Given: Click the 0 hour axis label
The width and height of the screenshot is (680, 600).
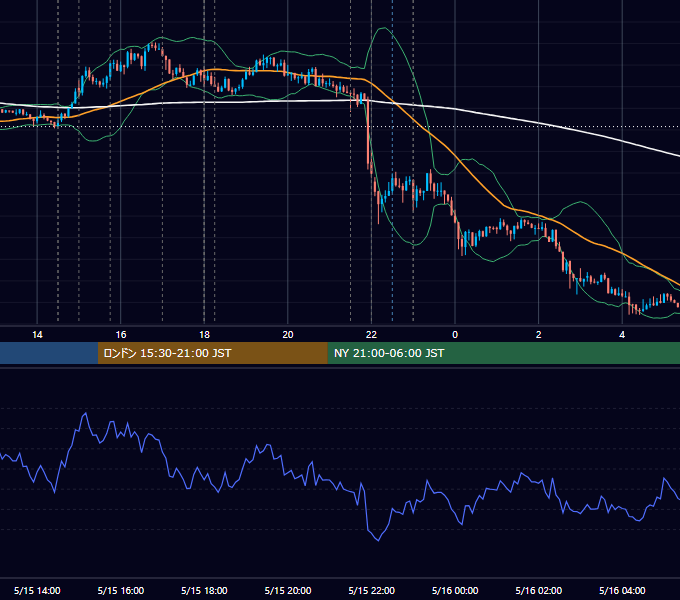Looking at the screenshot, I should click(x=455, y=335).
